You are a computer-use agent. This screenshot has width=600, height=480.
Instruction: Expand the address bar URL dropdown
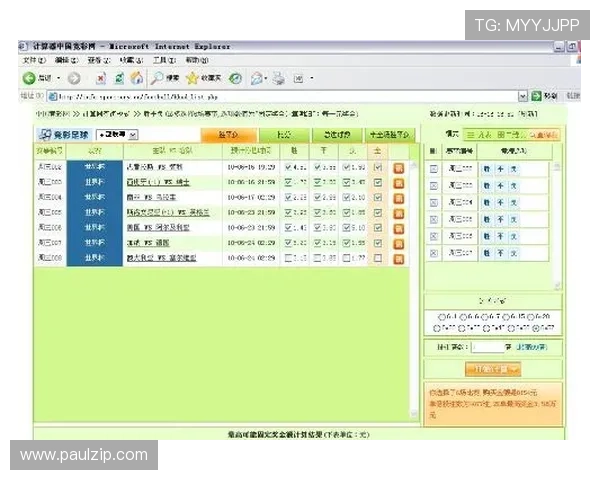point(523,96)
